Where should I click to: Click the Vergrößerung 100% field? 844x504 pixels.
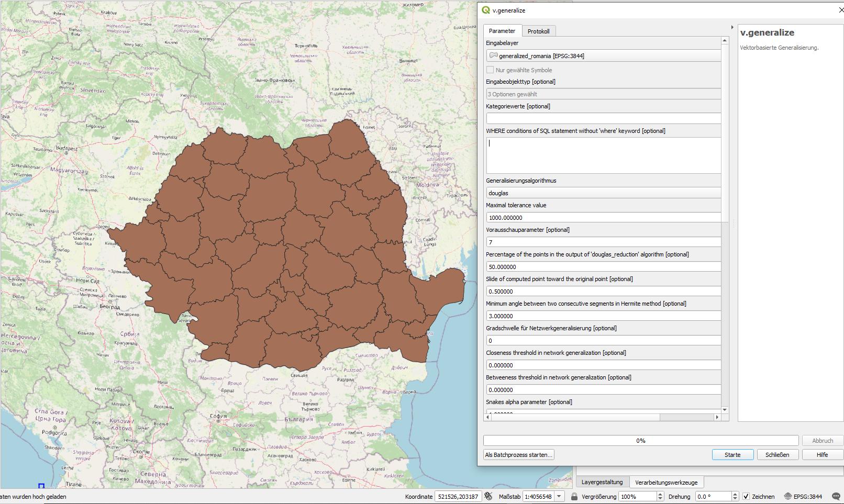coord(637,497)
